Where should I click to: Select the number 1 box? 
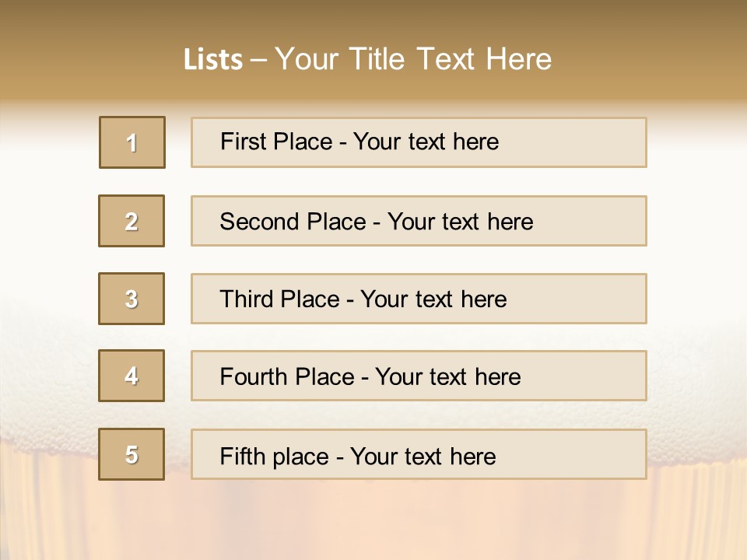coord(132,142)
